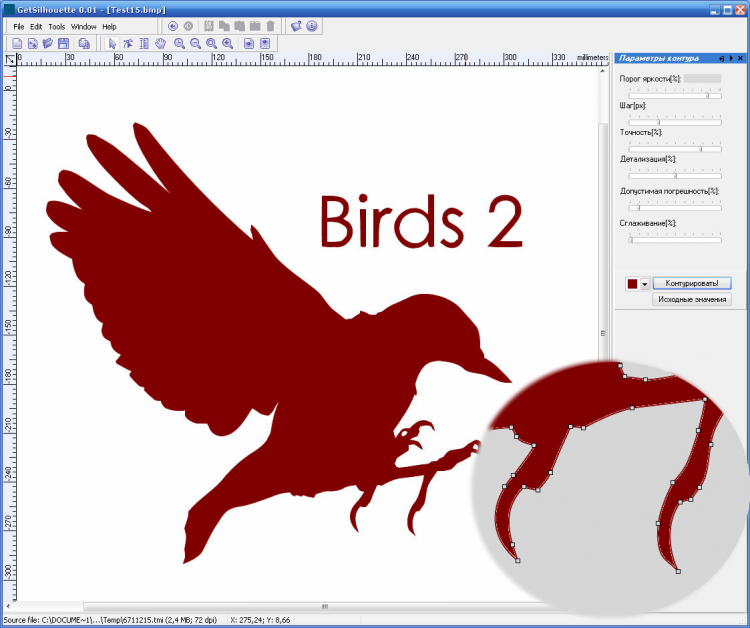This screenshot has height=628, width=750.
Task: Click the Zoom out magnifier icon
Action: 195,44
